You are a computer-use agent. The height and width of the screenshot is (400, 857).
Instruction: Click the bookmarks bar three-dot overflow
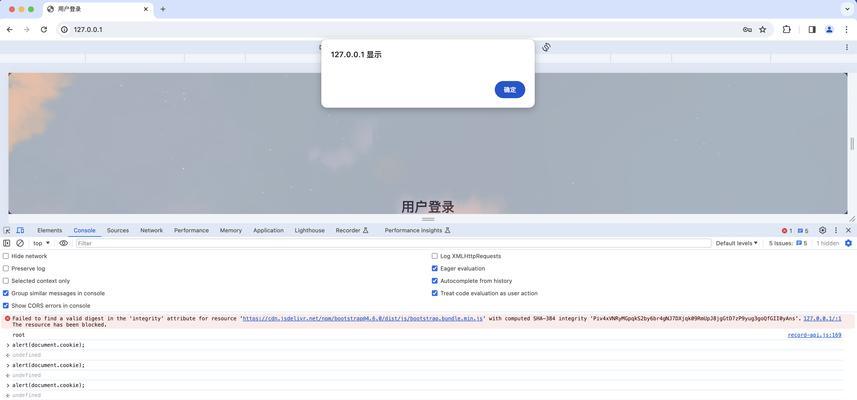847,48
